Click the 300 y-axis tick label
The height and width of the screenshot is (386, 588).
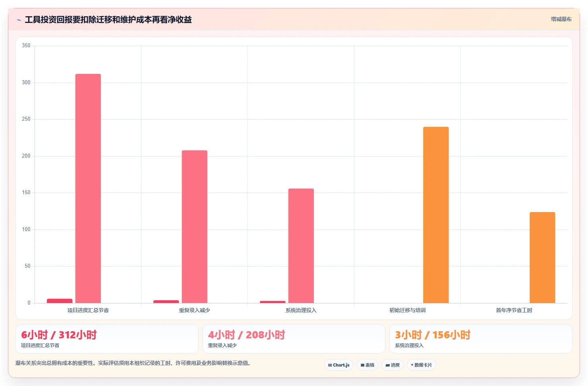coord(26,83)
